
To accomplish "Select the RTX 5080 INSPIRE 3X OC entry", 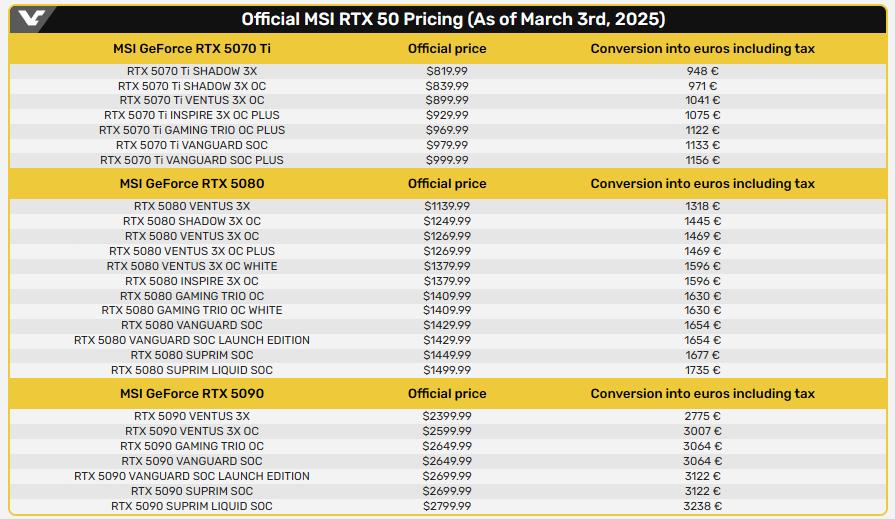I will (x=192, y=281).
